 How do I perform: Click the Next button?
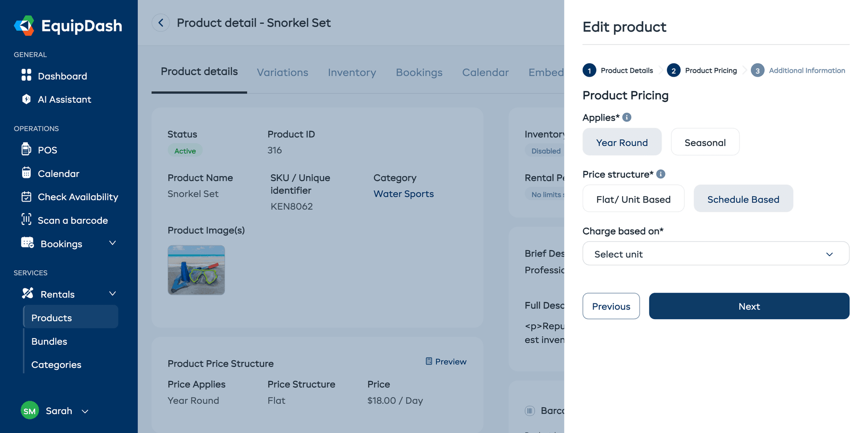click(x=749, y=306)
